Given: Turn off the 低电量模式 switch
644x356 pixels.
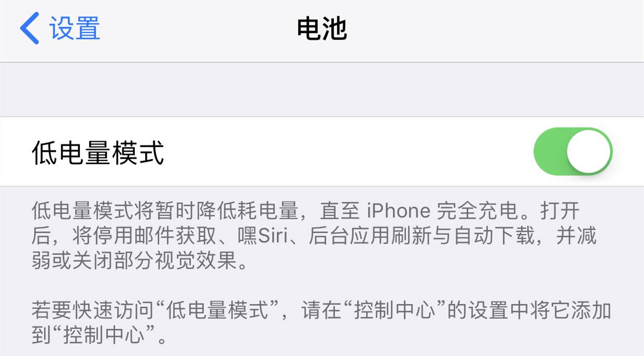Looking at the screenshot, I should point(573,152).
